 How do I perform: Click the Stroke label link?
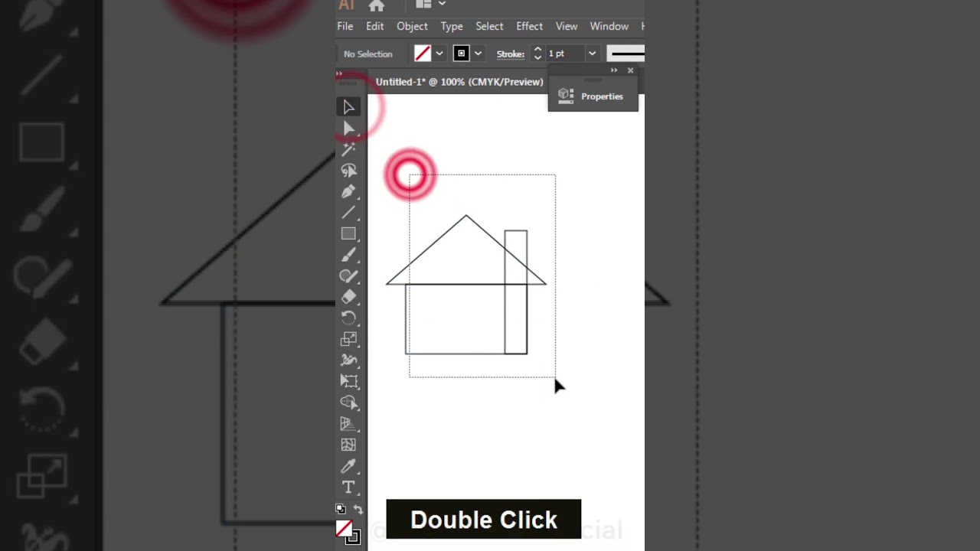511,54
